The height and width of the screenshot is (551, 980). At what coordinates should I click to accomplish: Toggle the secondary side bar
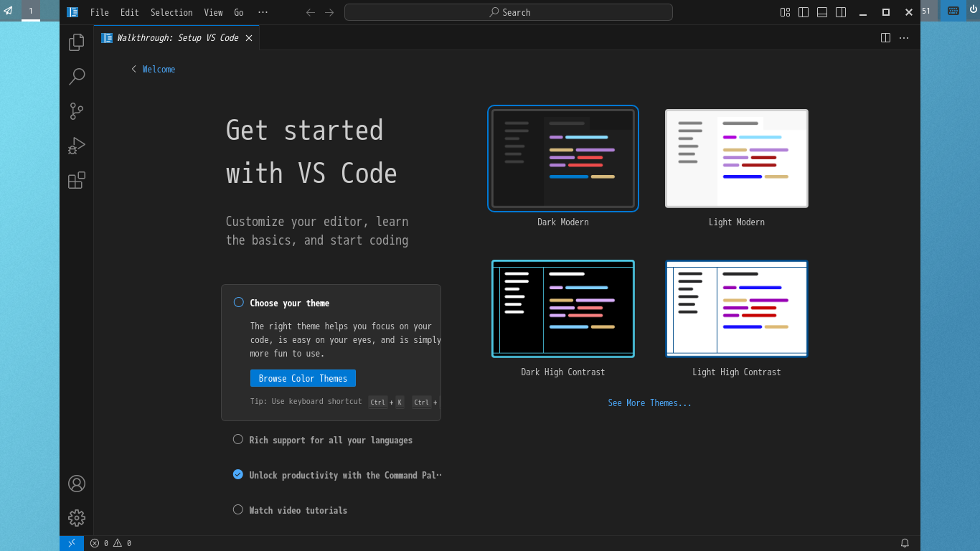click(841, 12)
